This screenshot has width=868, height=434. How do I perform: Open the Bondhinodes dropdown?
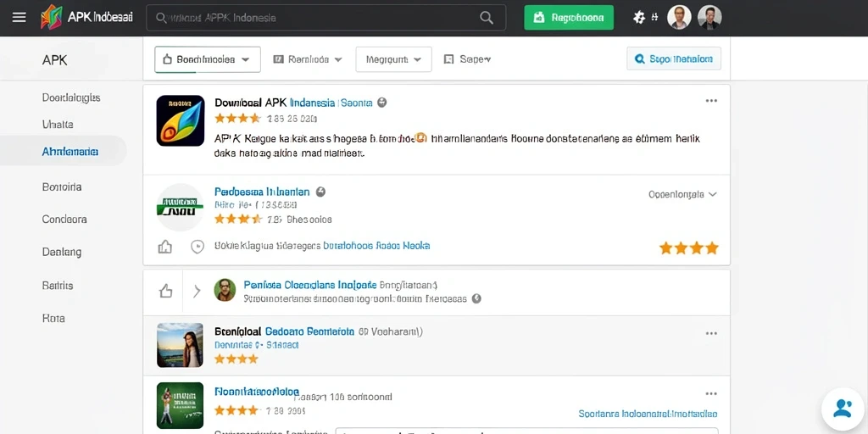coord(207,59)
